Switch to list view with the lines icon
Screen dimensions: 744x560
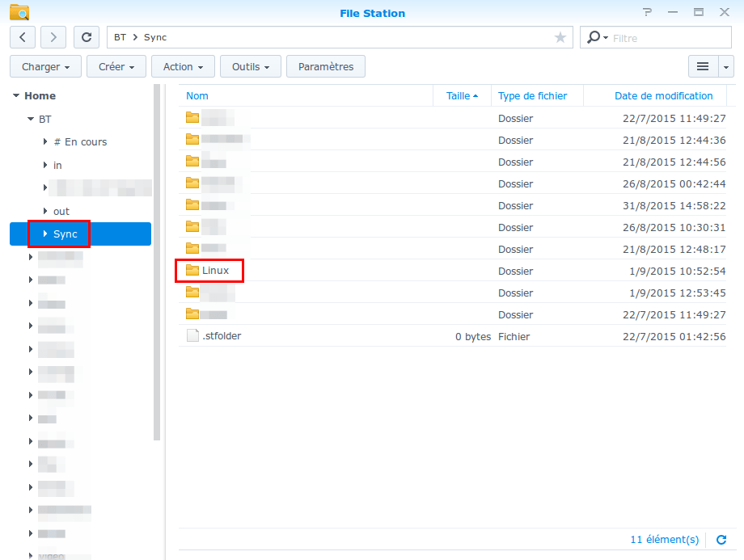(703, 66)
